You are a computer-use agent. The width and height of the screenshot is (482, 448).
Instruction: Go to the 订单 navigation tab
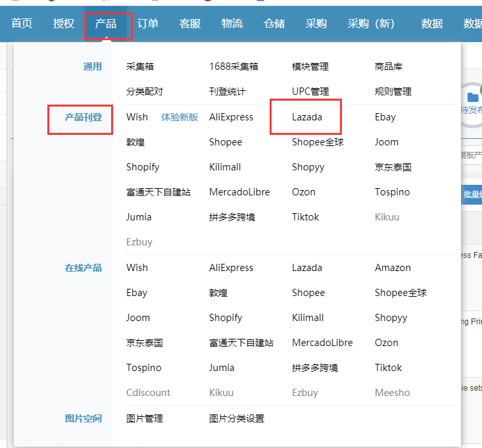tap(148, 24)
